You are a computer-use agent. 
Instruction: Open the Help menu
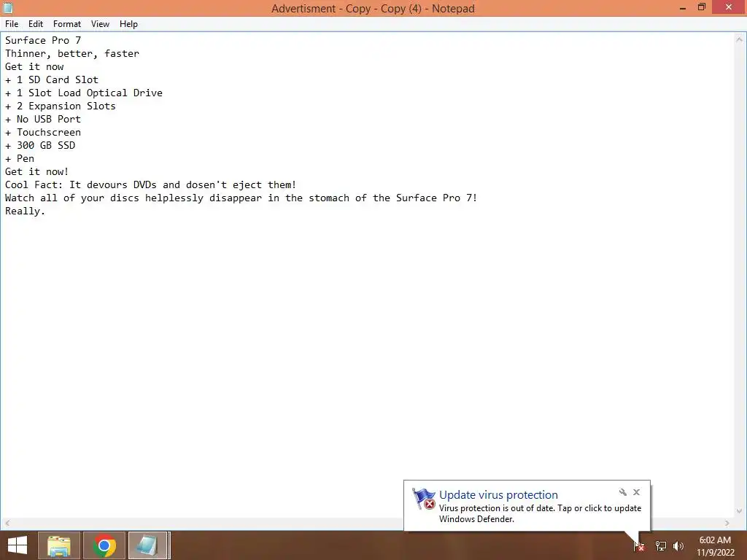point(128,24)
